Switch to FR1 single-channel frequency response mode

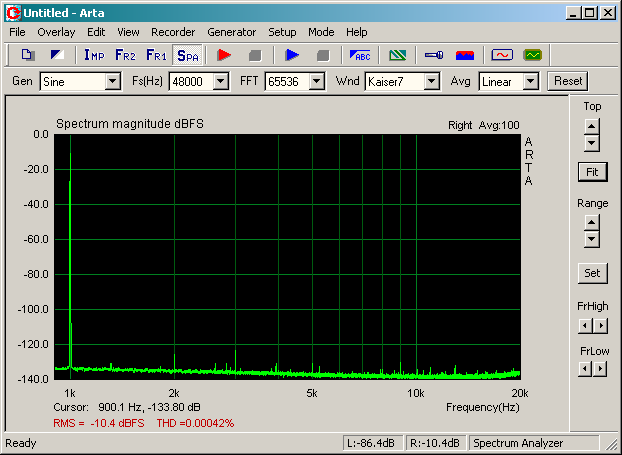click(x=156, y=55)
